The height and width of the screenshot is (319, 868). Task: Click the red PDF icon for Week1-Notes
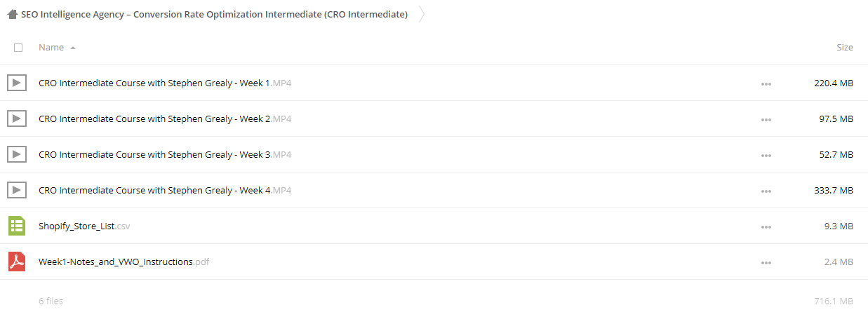point(17,262)
